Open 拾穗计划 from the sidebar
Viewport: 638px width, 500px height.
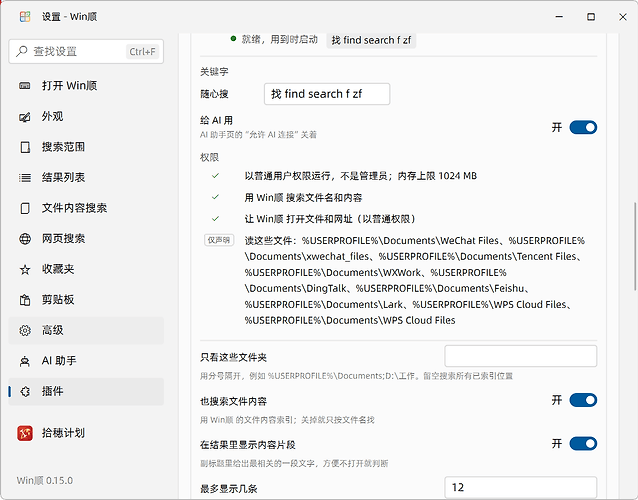(x=86, y=433)
